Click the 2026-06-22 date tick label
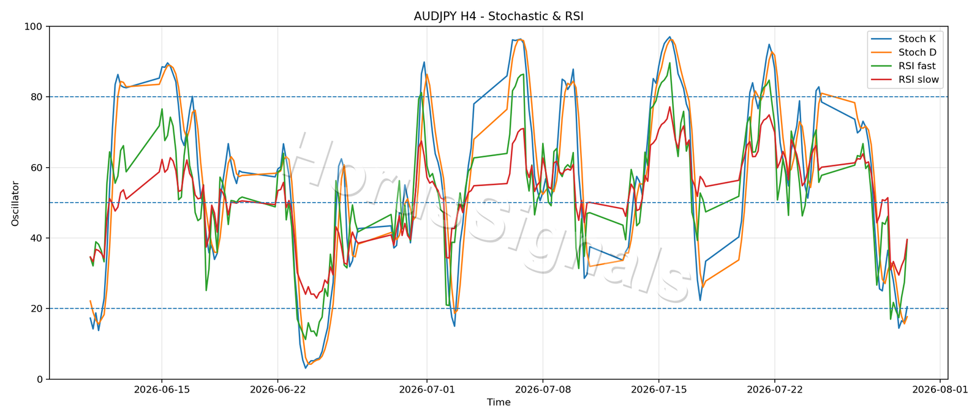 pyautogui.click(x=277, y=389)
